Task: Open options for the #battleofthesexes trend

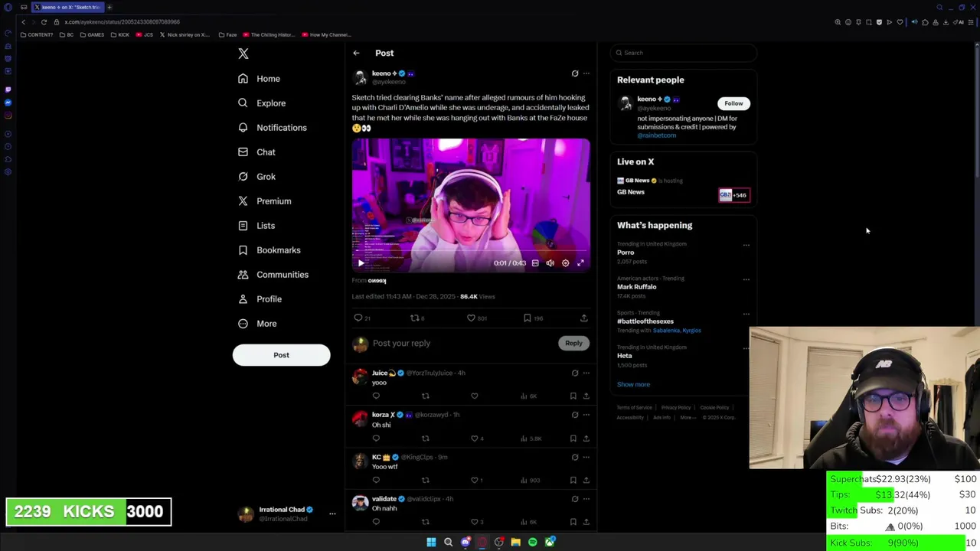Action: (x=746, y=314)
